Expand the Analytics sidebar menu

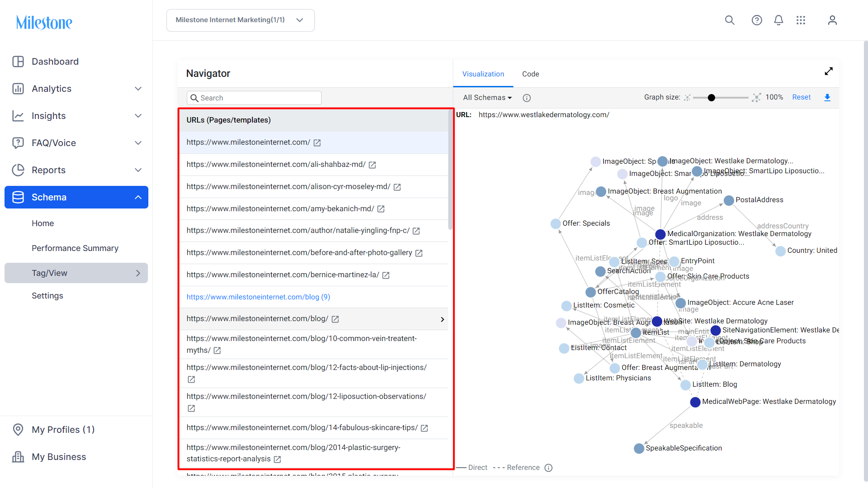point(138,89)
